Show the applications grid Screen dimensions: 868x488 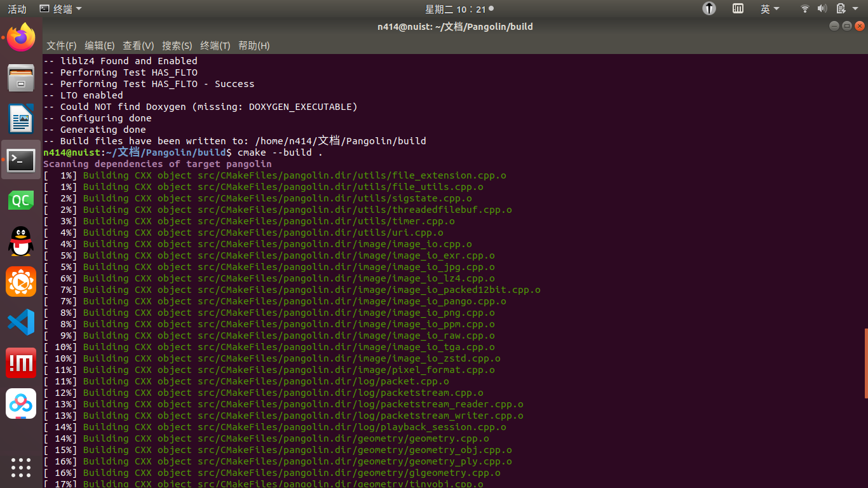point(21,467)
